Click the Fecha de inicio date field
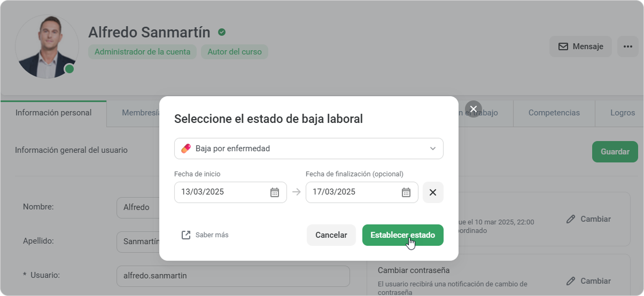 222,192
